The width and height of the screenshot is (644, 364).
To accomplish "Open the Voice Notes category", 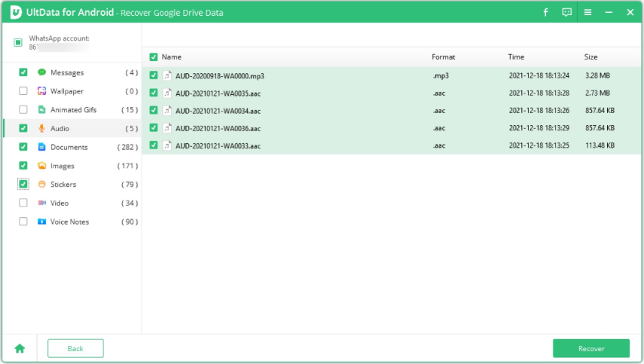I will [70, 222].
